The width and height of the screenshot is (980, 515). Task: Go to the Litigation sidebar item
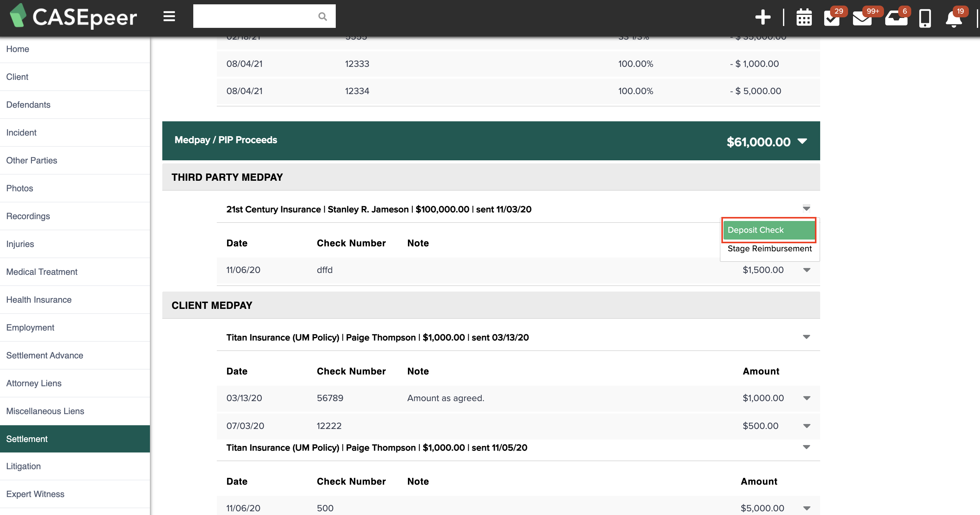click(23, 466)
